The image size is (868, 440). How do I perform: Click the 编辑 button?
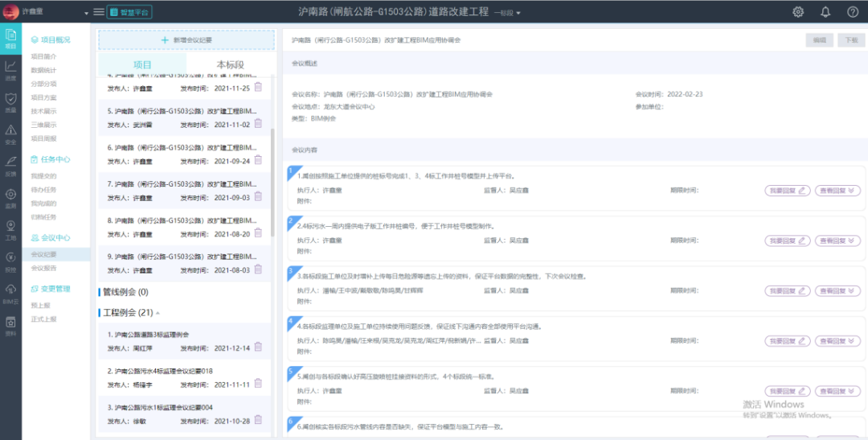point(819,40)
